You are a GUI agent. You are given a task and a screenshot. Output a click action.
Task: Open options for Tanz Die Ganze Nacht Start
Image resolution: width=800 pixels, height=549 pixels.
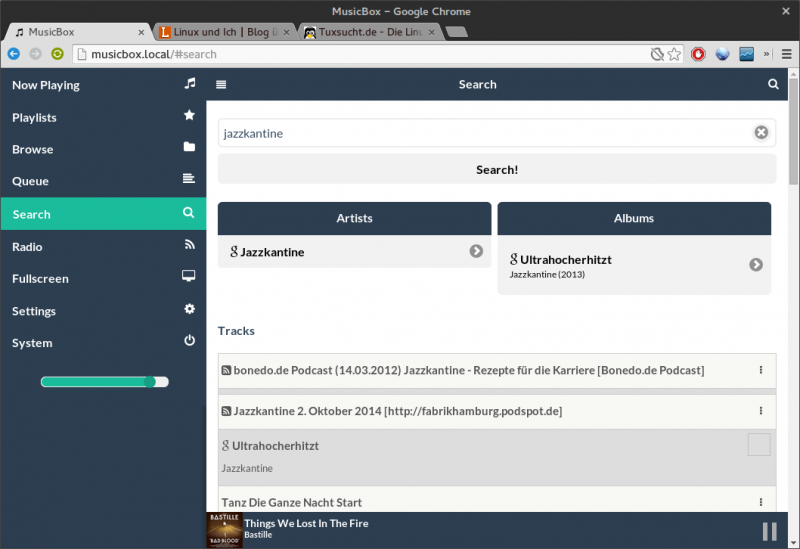[x=760, y=502]
